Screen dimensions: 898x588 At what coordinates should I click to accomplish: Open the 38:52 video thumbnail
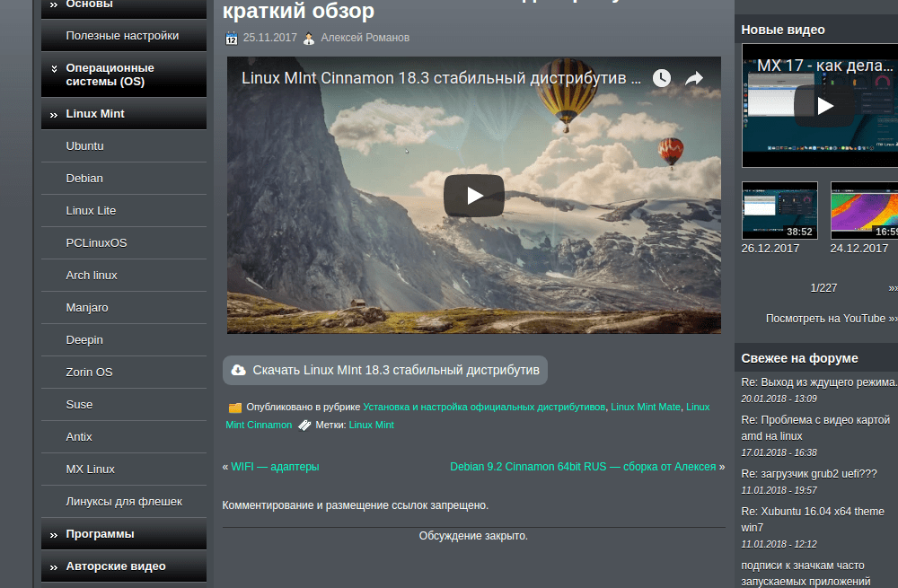pos(779,210)
